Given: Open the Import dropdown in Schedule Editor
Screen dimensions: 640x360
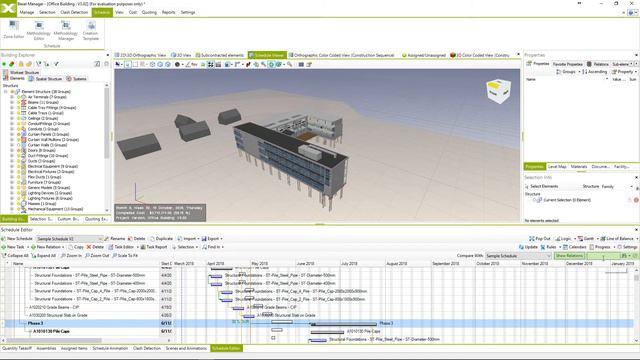Looking at the screenshot, I should (188, 238).
